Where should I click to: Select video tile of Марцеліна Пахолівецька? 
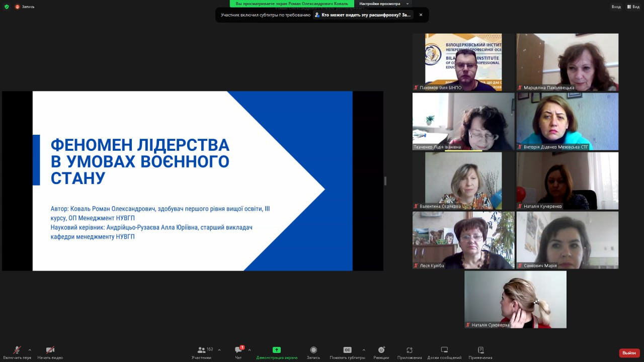point(568,62)
